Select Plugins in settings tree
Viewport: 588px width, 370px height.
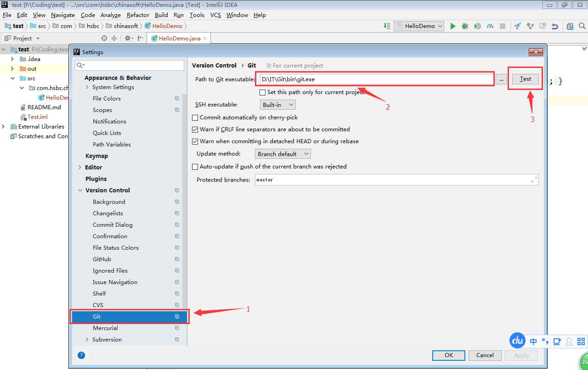click(x=96, y=179)
